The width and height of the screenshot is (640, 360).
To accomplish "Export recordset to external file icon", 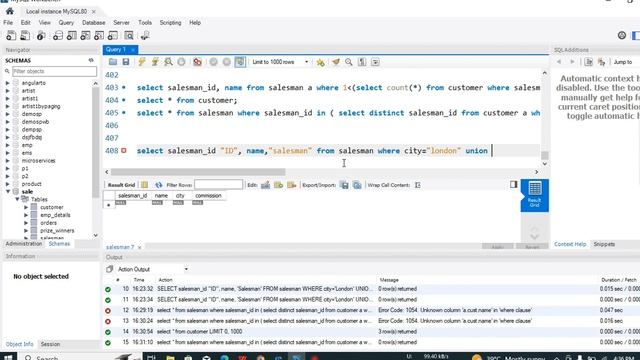I will [344, 185].
